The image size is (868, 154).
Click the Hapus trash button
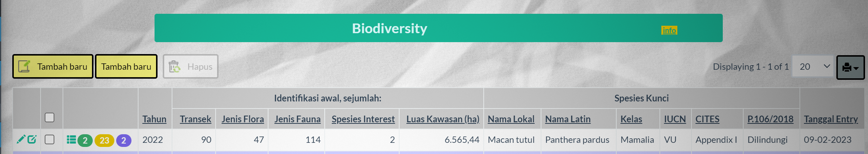tap(190, 67)
